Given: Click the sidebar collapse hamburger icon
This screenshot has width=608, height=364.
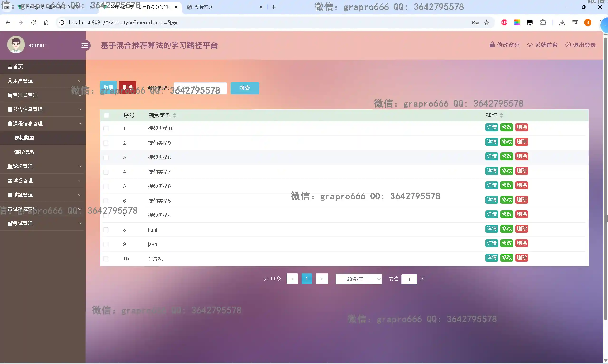Looking at the screenshot, I should (x=85, y=45).
